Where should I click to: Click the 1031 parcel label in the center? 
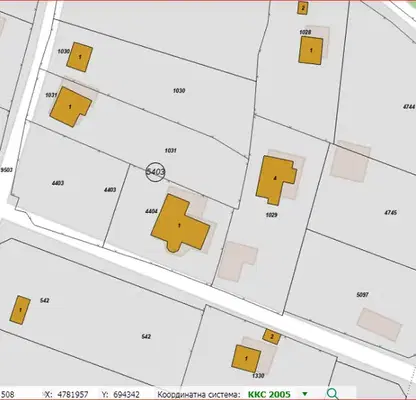170,151
